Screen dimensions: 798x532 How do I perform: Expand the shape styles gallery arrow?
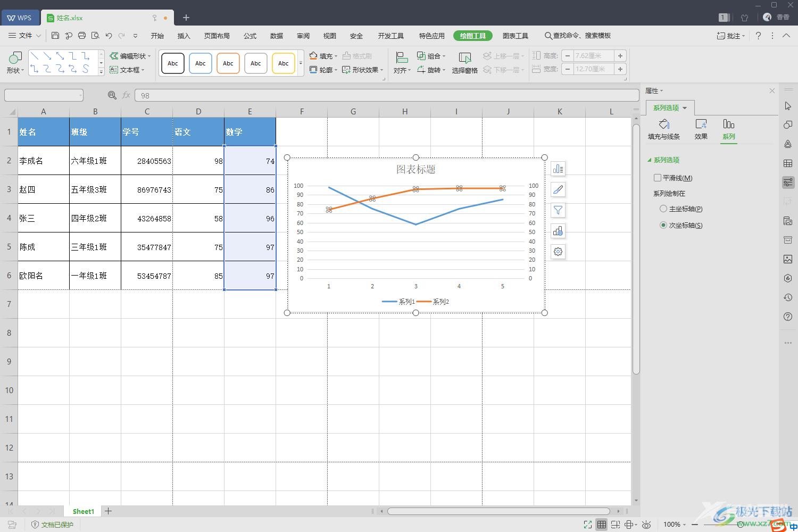(x=301, y=63)
